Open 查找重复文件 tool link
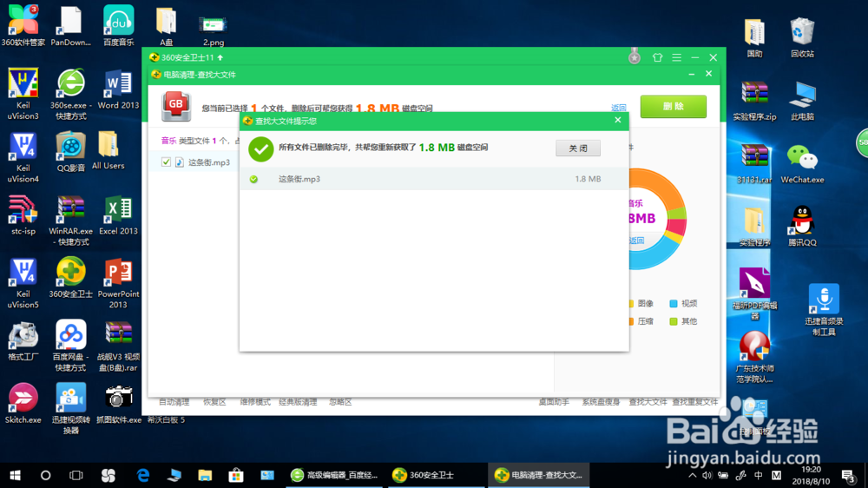This screenshot has width=868, height=488. [694, 402]
